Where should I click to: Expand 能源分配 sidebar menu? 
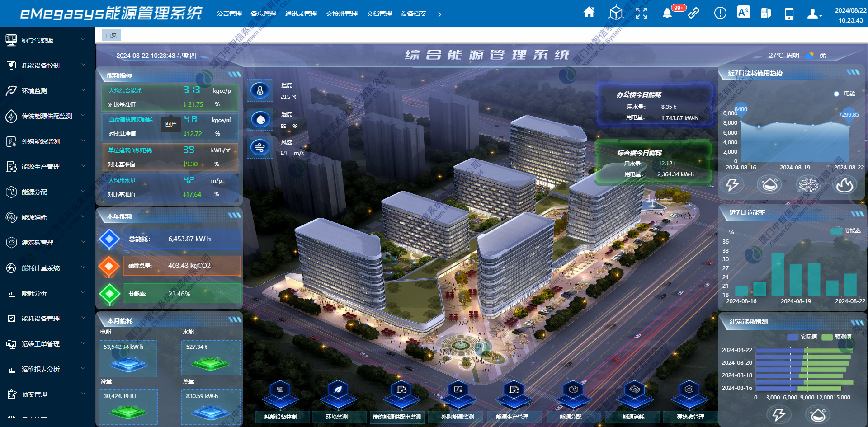(x=47, y=192)
